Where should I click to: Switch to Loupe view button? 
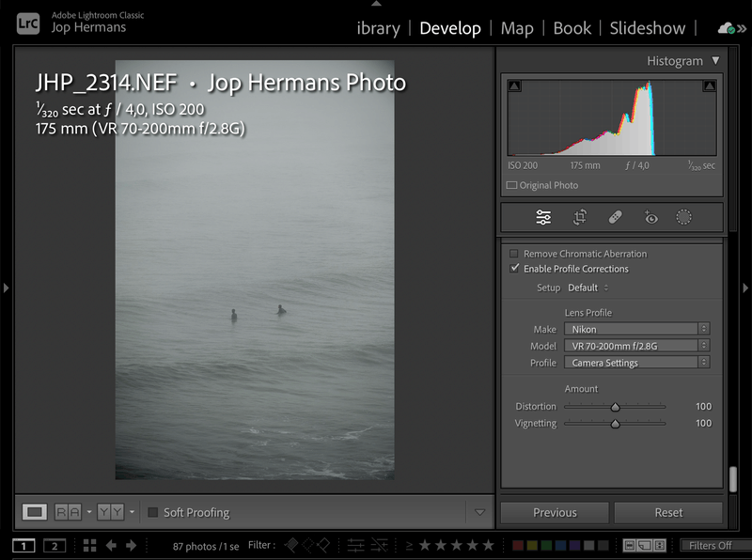pos(35,512)
